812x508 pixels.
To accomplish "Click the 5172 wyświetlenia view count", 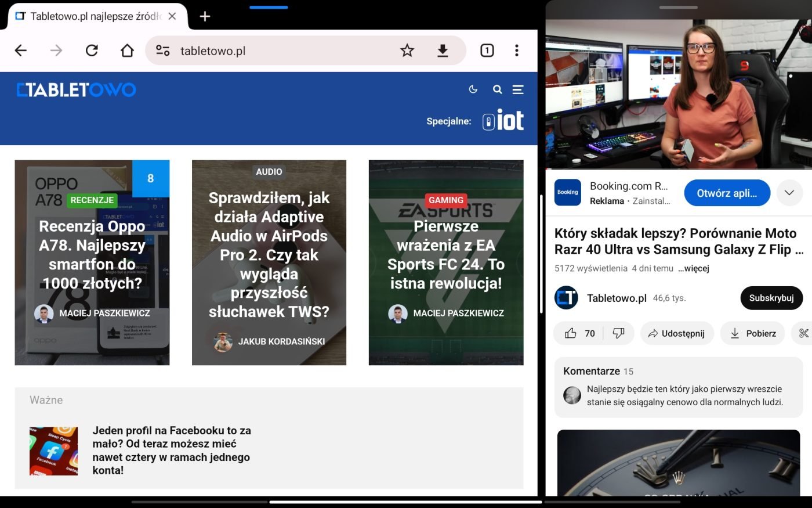I will pyautogui.click(x=591, y=268).
